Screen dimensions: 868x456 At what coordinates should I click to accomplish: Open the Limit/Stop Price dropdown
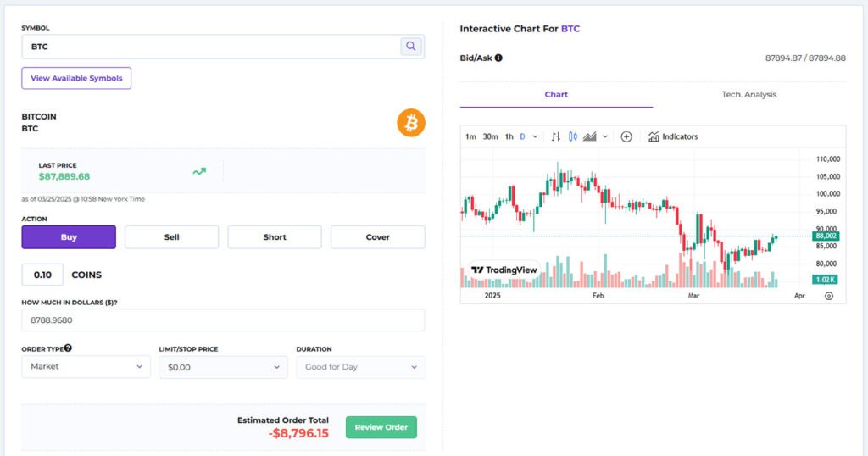pyautogui.click(x=223, y=367)
